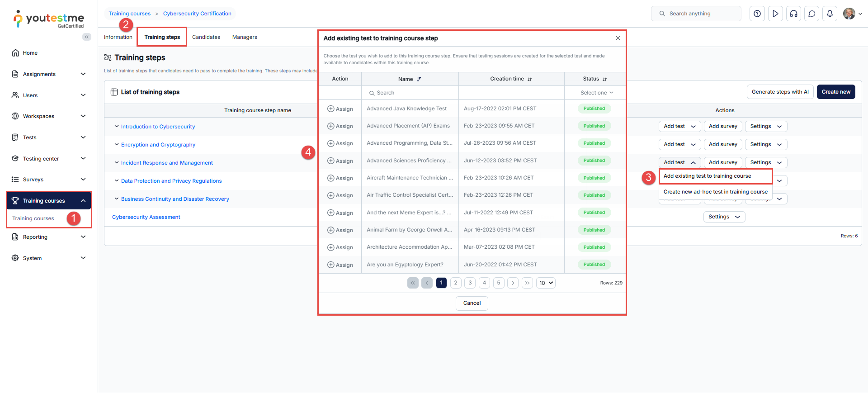Click the help question mark icon
Image resolution: width=868 pixels, height=393 pixels.
[757, 14]
